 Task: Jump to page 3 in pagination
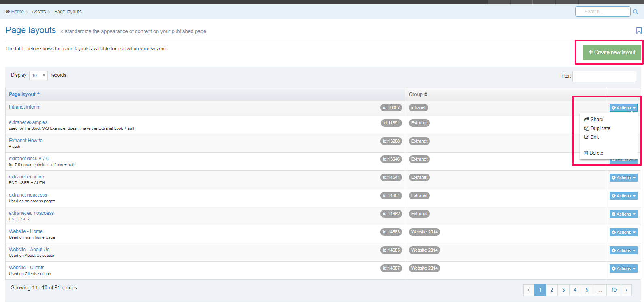click(563, 290)
